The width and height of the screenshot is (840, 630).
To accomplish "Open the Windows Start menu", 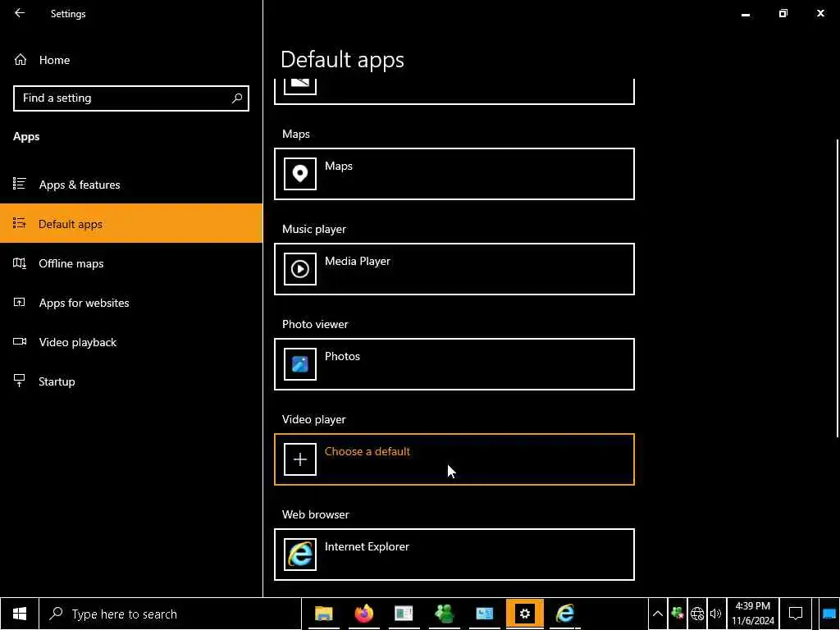I will click(x=20, y=614).
